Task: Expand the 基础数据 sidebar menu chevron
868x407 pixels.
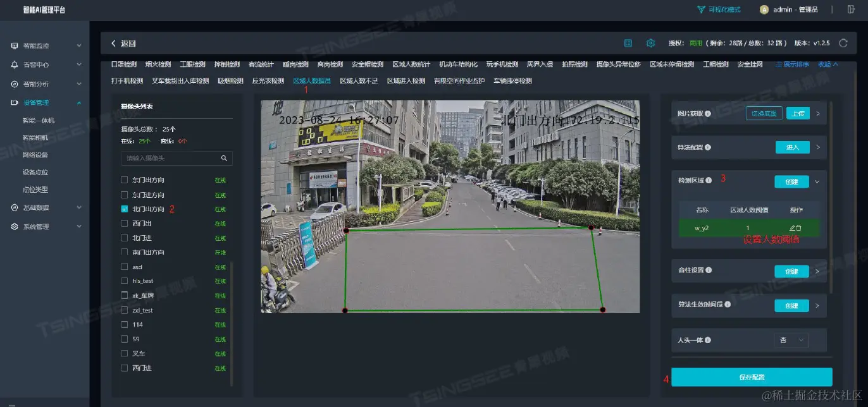Action: pyautogui.click(x=79, y=207)
